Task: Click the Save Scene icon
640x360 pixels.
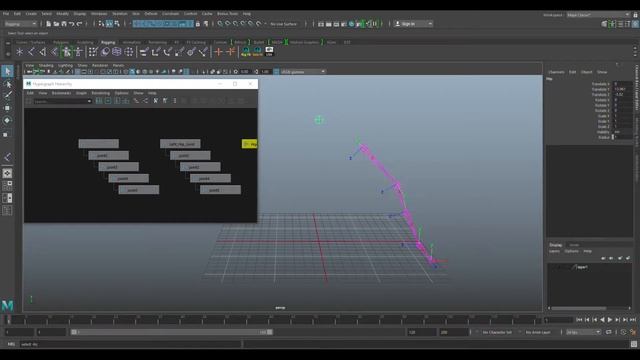Action: [64, 24]
